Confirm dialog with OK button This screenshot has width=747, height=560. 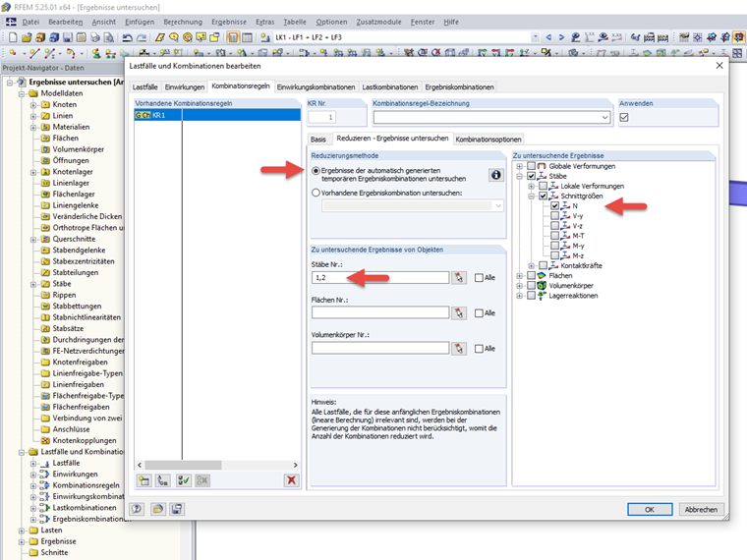[x=650, y=510]
